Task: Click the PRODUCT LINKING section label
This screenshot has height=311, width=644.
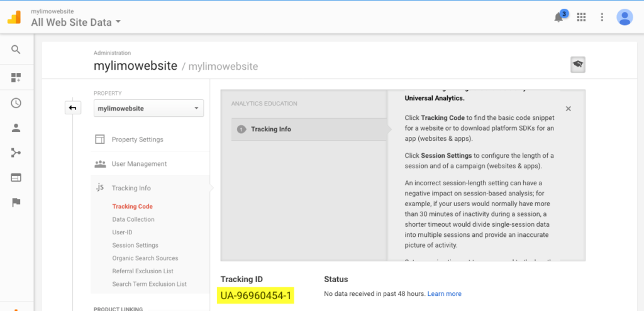Action: pyautogui.click(x=118, y=309)
